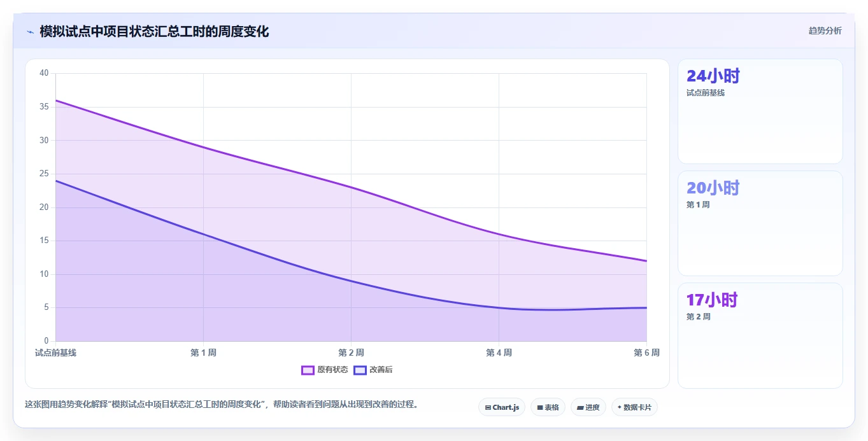Click the trend icon beside the chart title

pos(30,32)
